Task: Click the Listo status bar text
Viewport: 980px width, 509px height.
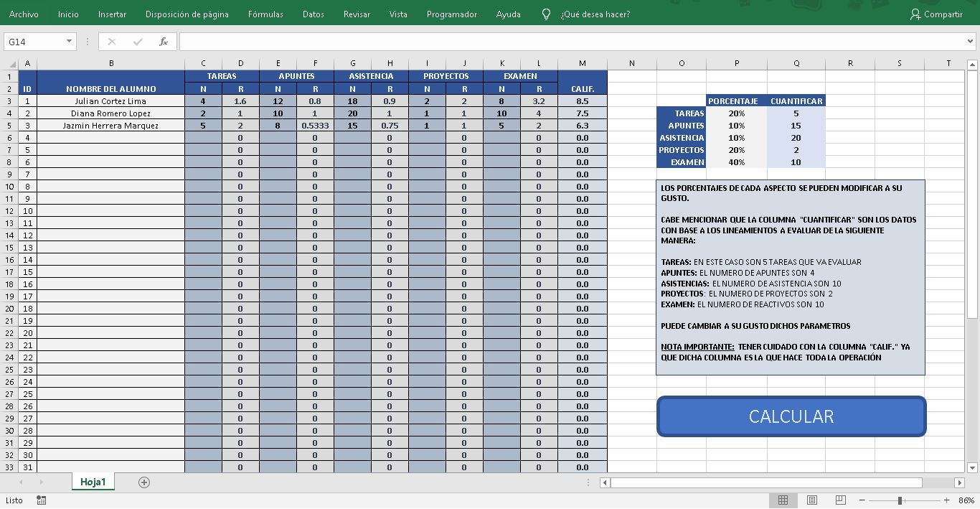Action: (14, 500)
